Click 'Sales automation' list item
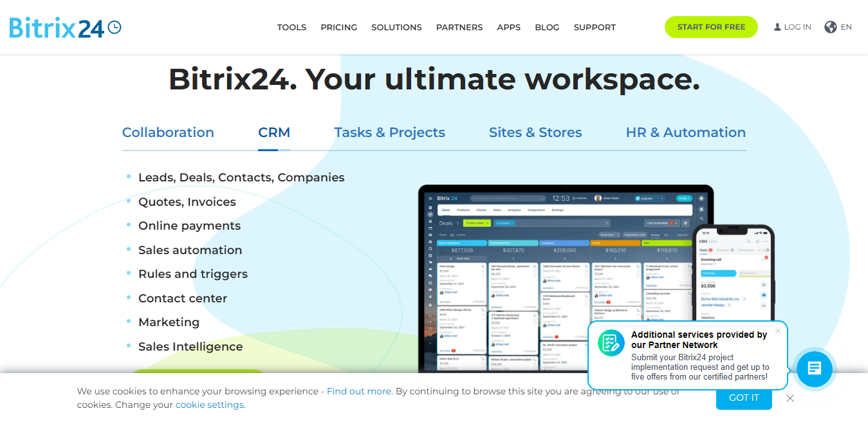This screenshot has width=868, height=422. [190, 250]
